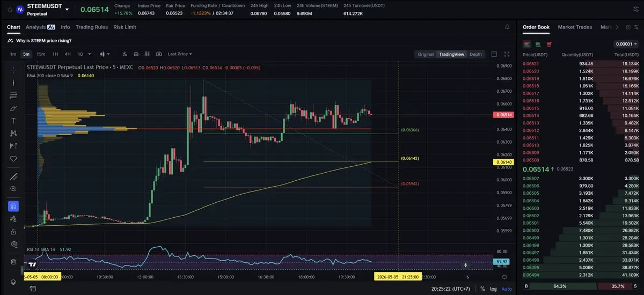Click the TradingView logo on chart
The height and width of the screenshot is (295, 644).
(x=32, y=264)
